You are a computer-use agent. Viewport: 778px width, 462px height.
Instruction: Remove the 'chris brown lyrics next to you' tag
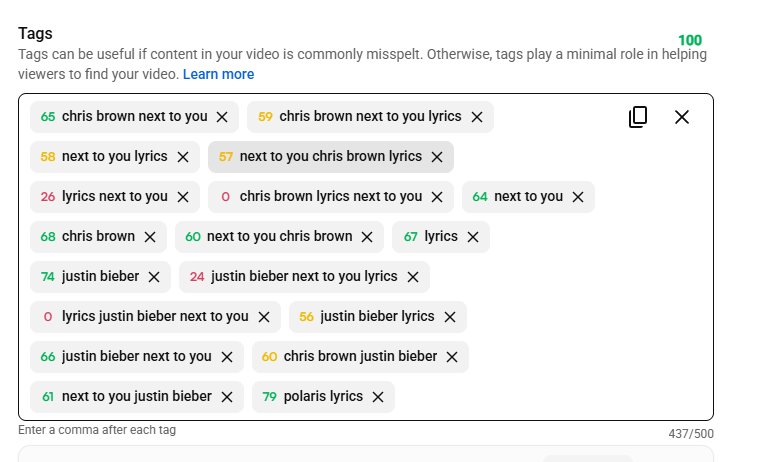click(437, 197)
